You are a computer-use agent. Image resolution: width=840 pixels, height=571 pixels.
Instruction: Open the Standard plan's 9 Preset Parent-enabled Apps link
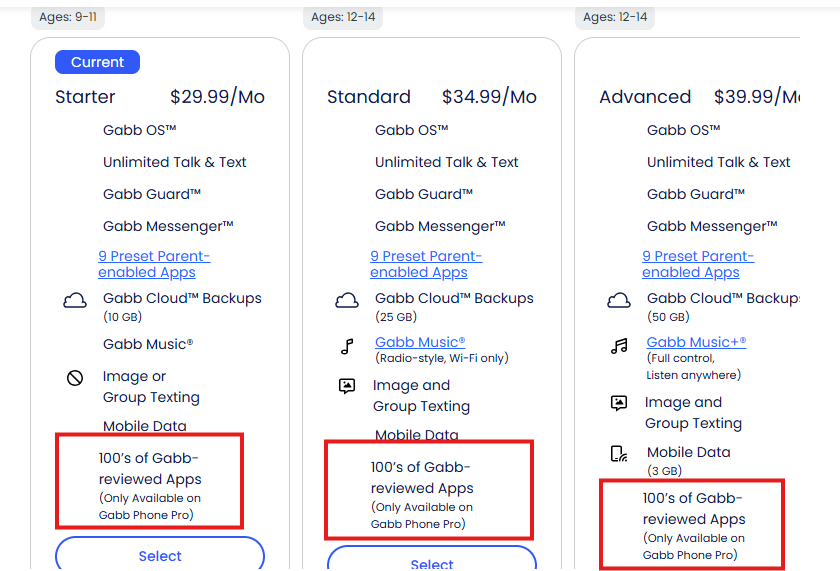tap(426, 264)
